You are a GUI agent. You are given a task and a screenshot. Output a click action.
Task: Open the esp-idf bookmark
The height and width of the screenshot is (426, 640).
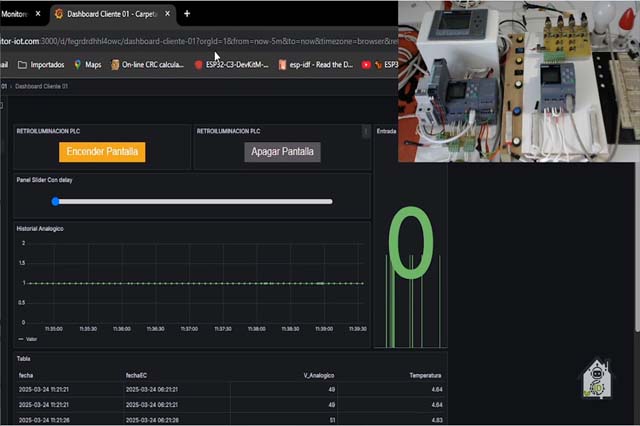[x=317, y=65]
